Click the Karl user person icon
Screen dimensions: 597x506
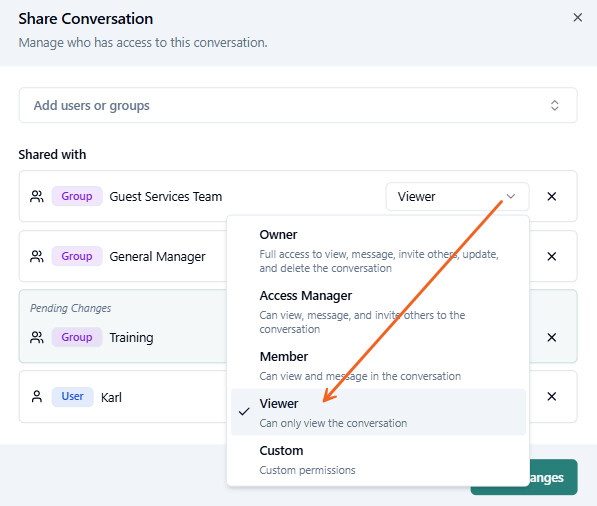point(37,397)
